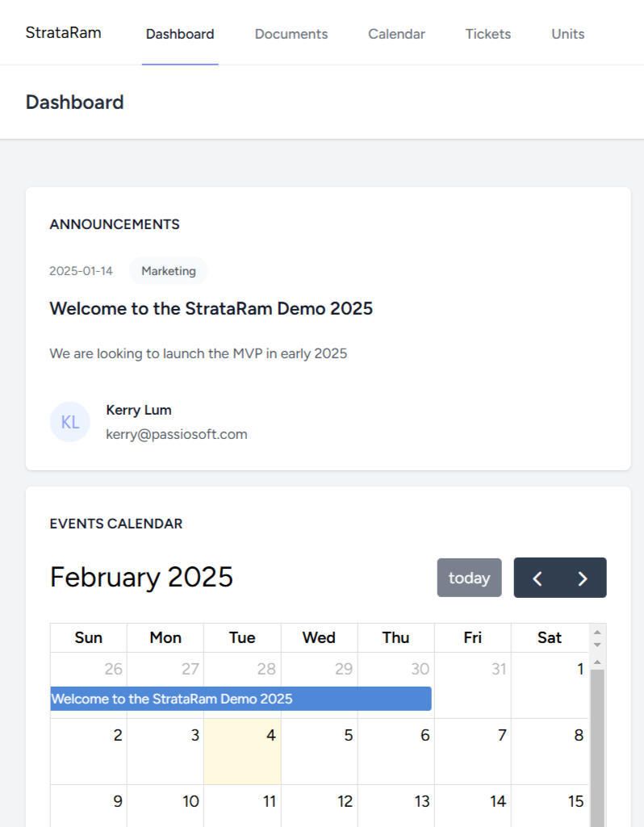Select the Dashboard navigation tab
This screenshot has width=644, height=827.
[x=180, y=34]
